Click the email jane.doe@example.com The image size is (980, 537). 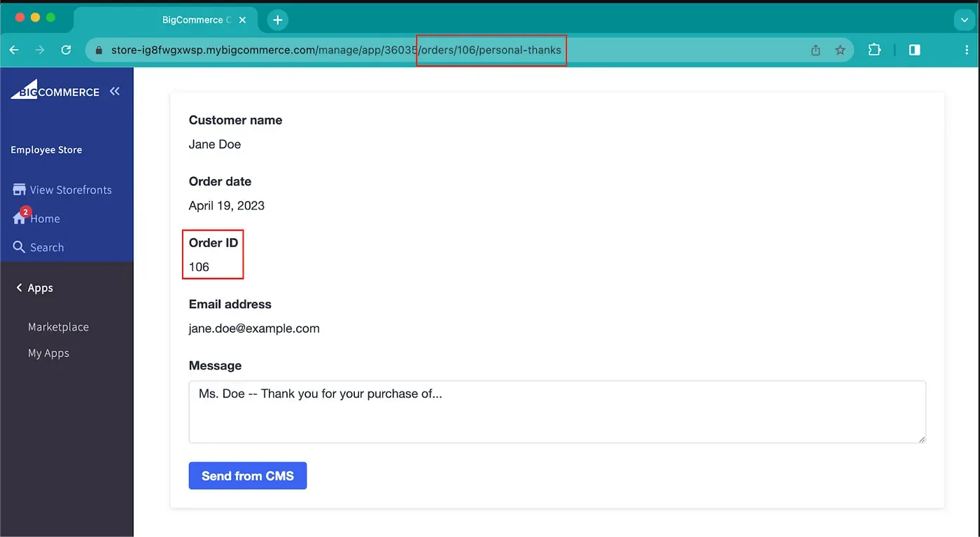pos(254,328)
